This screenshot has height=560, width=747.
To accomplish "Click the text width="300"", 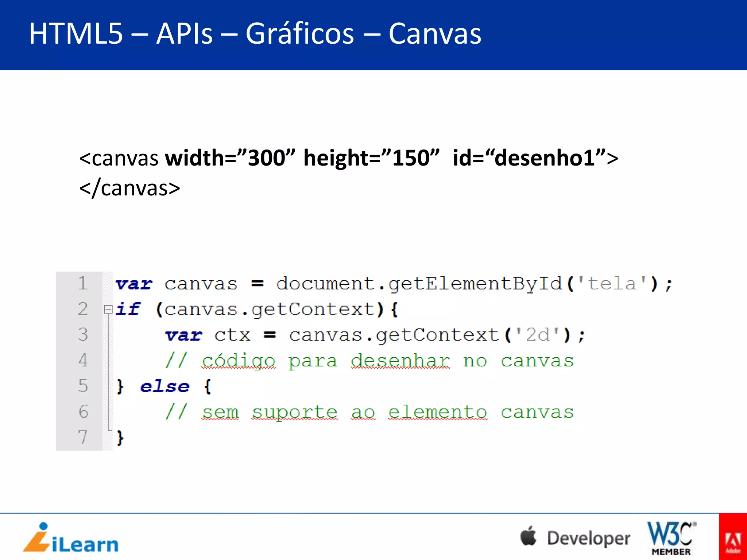I will [x=230, y=158].
